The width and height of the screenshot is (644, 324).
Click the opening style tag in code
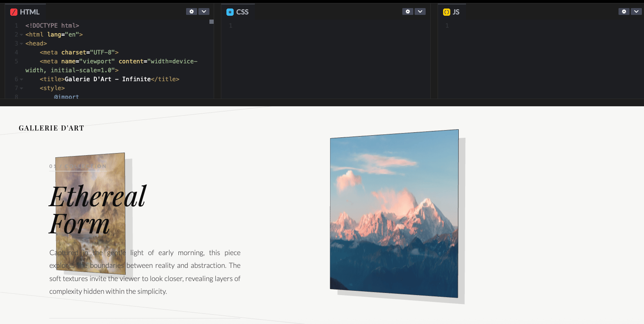click(52, 88)
